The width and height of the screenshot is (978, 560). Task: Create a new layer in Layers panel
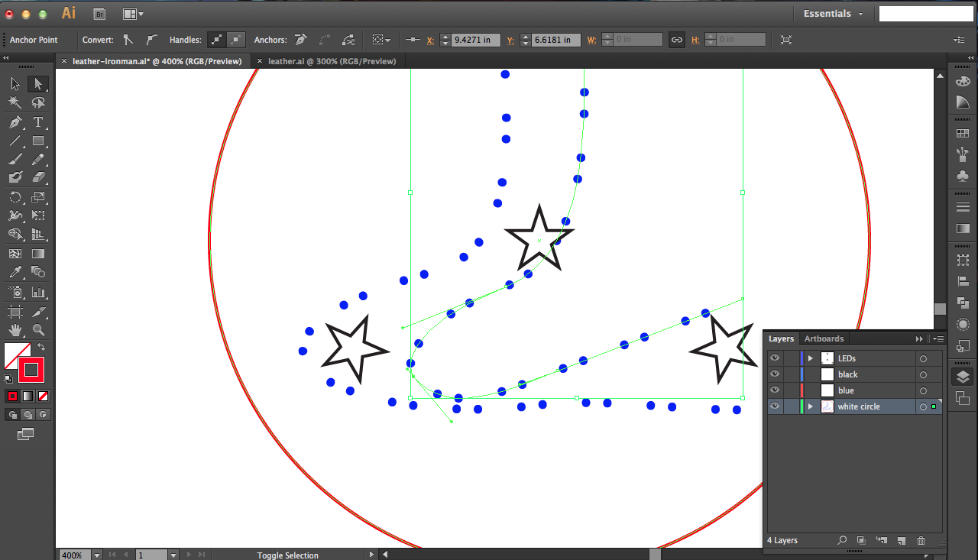[x=901, y=540]
